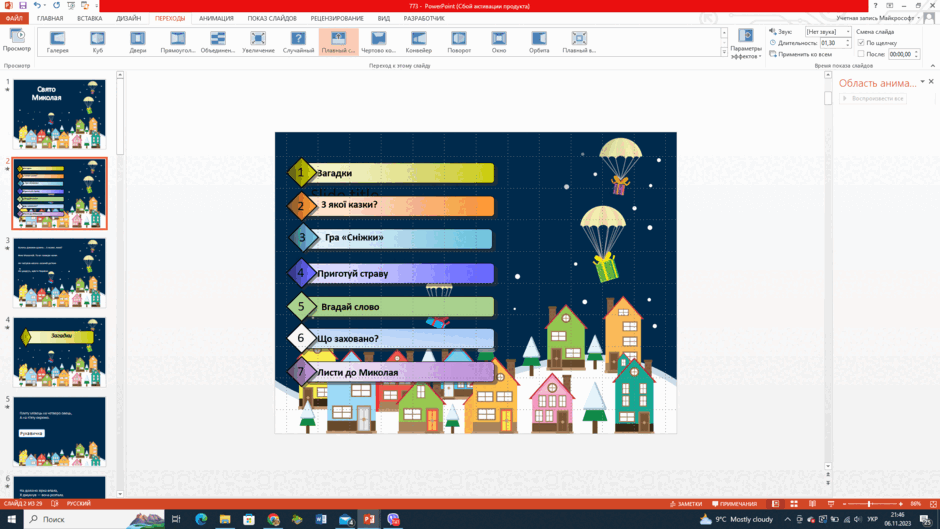Choose the Двери transition
940x529 pixels.
pos(138,42)
